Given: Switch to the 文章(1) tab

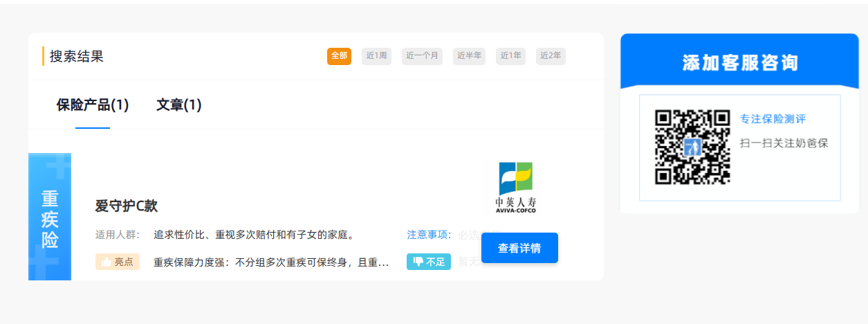Looking at the screenshot, I should tap(178, 105).
